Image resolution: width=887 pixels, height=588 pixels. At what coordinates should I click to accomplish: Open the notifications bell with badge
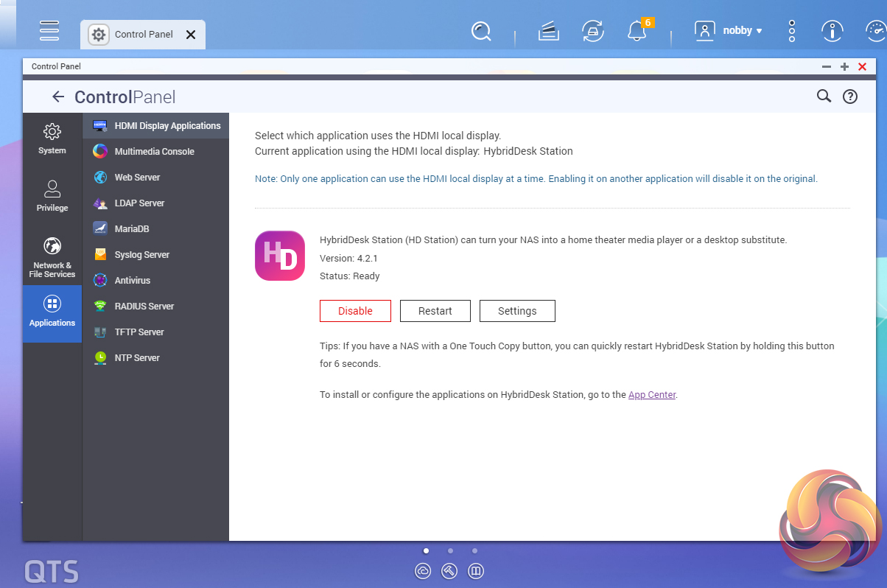click(636, 31)
